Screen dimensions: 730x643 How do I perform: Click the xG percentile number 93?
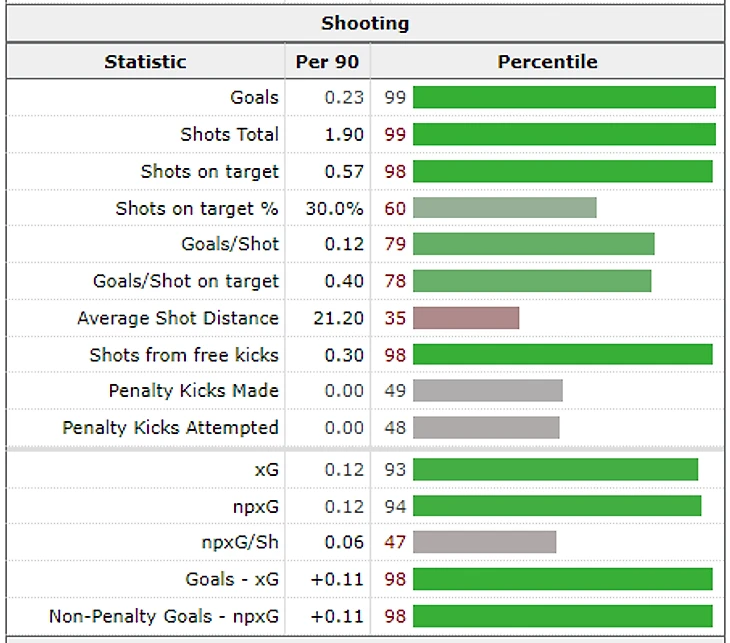tap(395, 469)
